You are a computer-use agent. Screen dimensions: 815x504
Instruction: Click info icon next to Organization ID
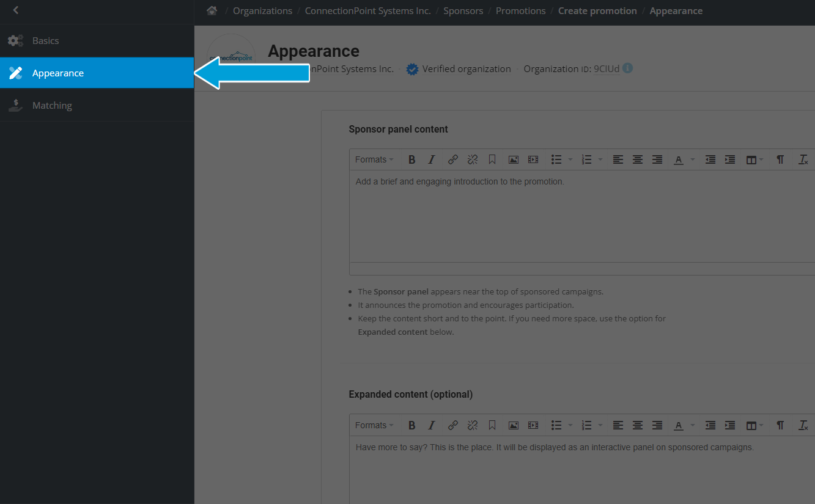click(628, 68)
